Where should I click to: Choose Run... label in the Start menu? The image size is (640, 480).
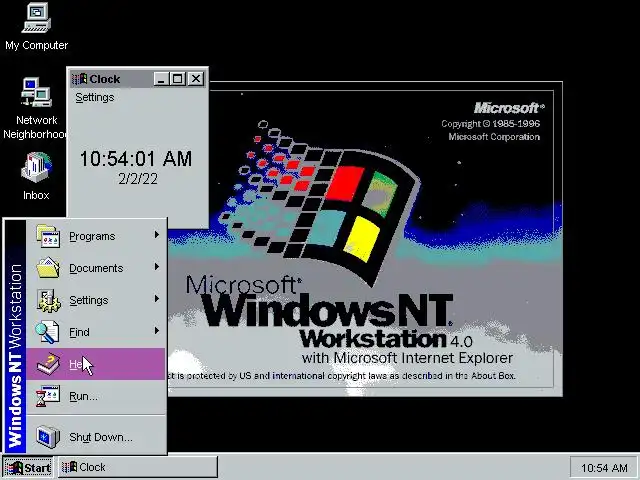point(83,396)
